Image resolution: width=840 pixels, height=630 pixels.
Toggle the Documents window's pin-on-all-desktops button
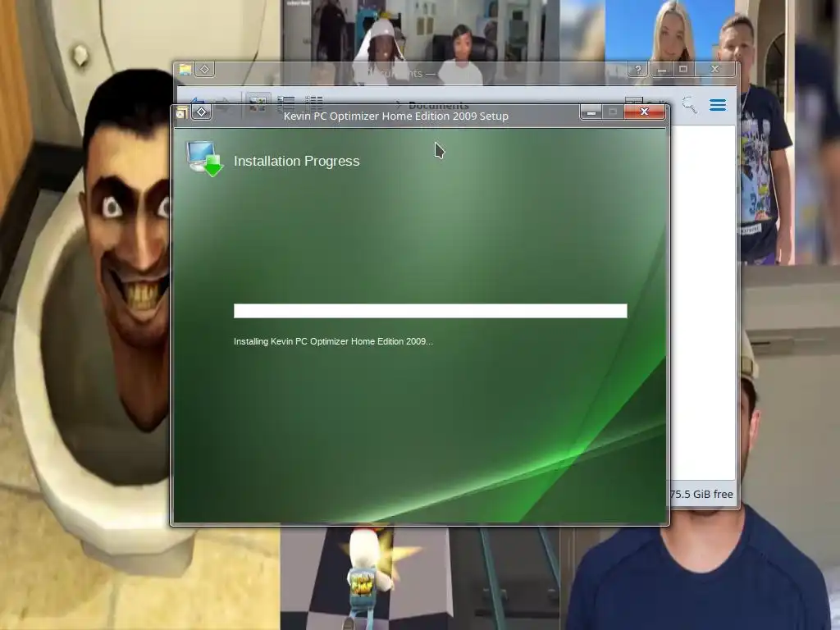point(204,70)
